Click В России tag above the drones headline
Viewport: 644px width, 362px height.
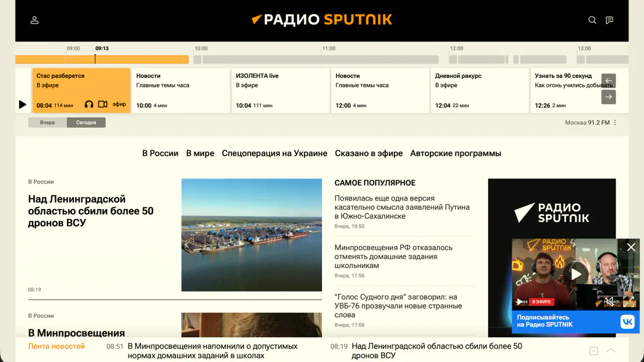click(41, 182)
